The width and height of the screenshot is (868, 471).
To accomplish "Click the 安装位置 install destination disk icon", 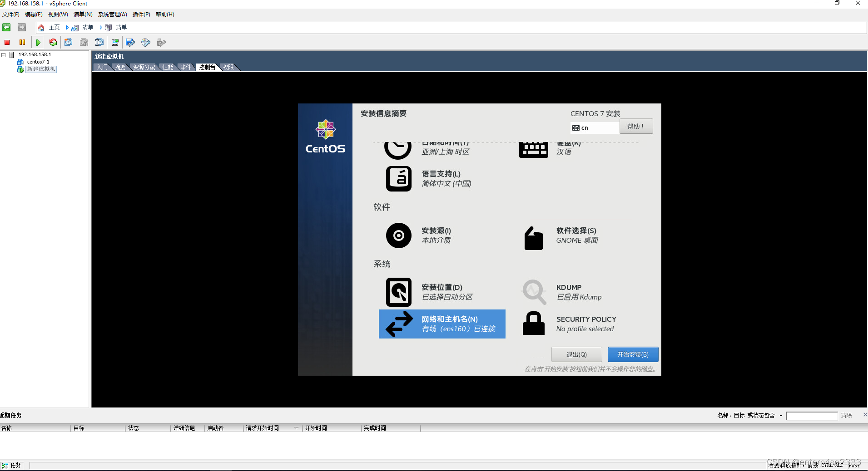I will click(x=399, y=292).
